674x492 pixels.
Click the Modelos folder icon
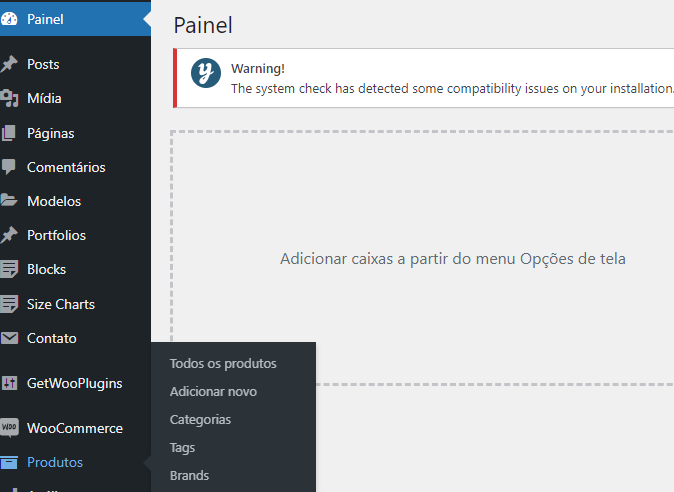[10, 201]
